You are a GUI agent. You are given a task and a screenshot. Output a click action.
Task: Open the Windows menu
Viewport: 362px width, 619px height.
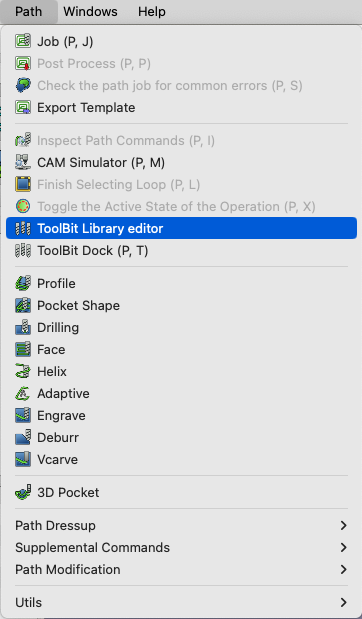(90, 11)
